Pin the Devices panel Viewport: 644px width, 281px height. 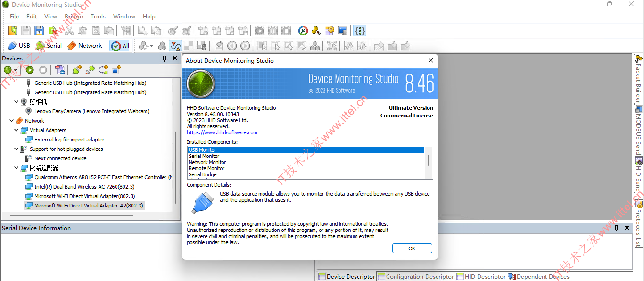[x=165, y=58]
